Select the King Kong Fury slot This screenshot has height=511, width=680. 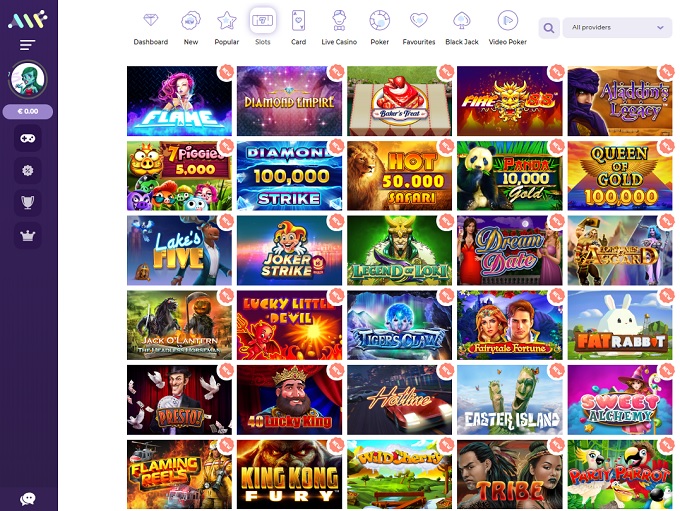pos(289,475)
